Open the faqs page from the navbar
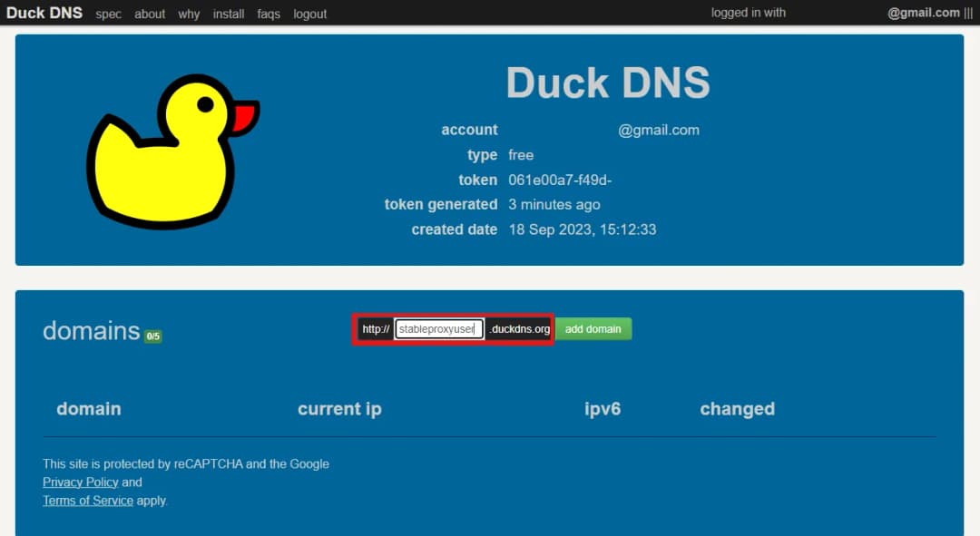980x536 pixels. tap(268, 14)
